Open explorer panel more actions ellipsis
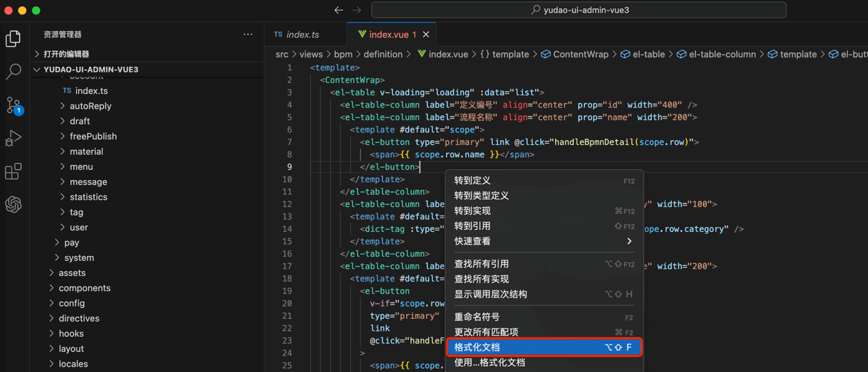The image size is (868, 372). click(x=248, y=35)
